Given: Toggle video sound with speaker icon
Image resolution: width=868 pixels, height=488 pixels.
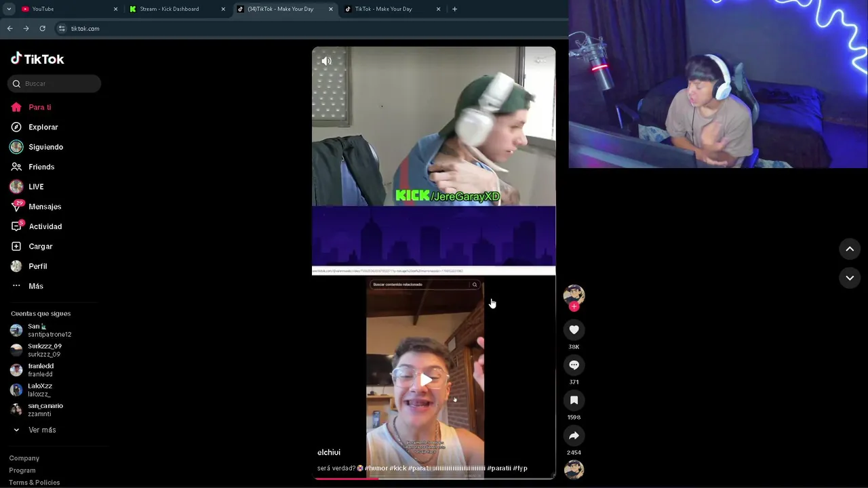Looking at the screenshot, I should 326,61.
